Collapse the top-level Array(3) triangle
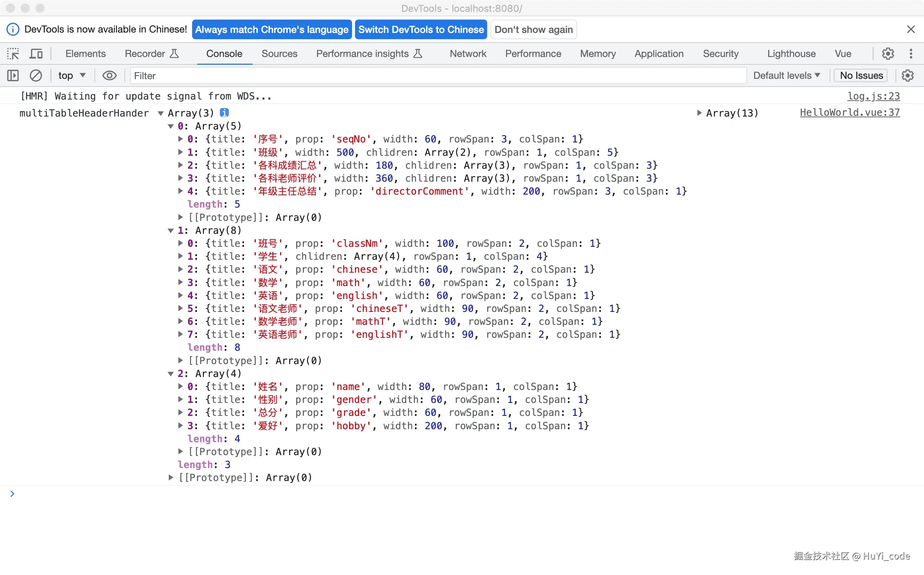924x575 pixels. 161,113
